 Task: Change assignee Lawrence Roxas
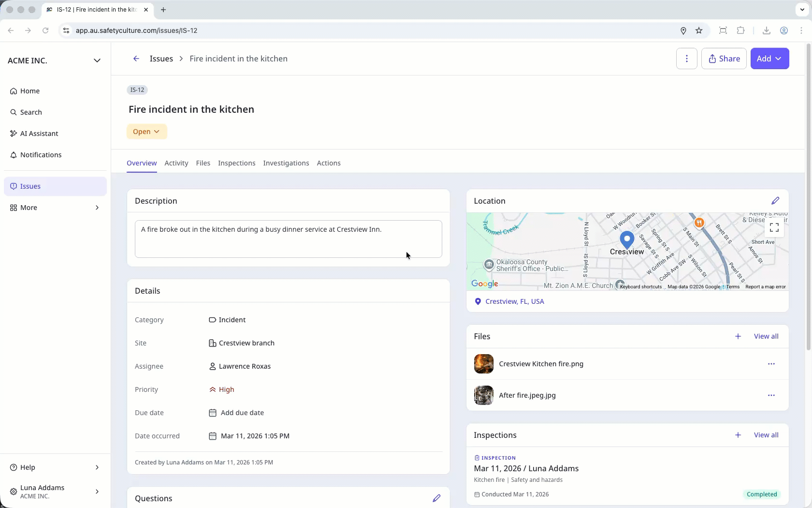point(240,366)
